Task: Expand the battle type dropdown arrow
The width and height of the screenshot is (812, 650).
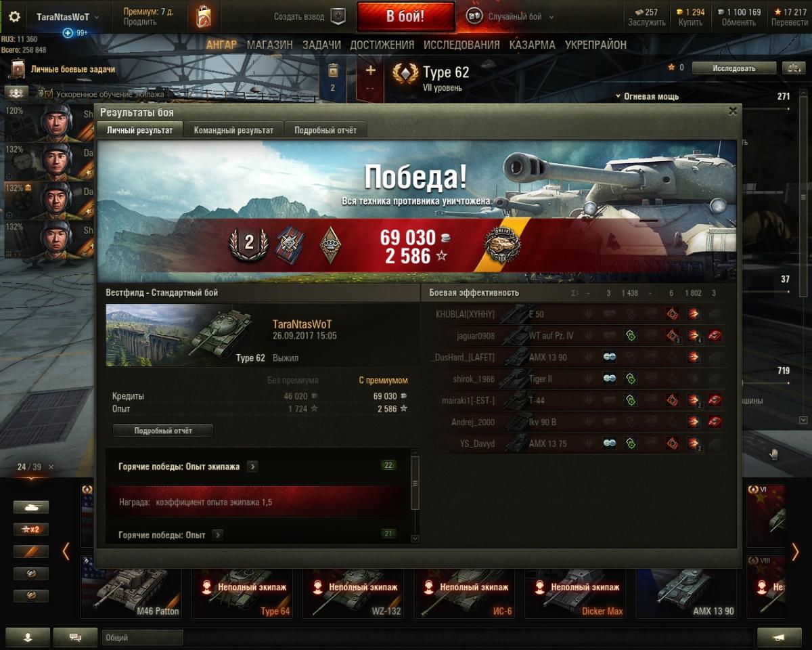Action: 551,18
